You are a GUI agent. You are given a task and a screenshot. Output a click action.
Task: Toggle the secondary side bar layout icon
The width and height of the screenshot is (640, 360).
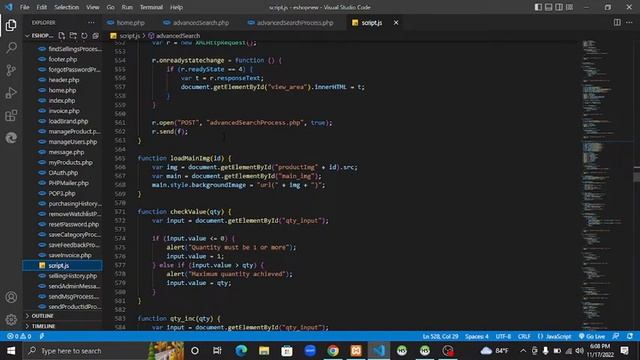559,7
